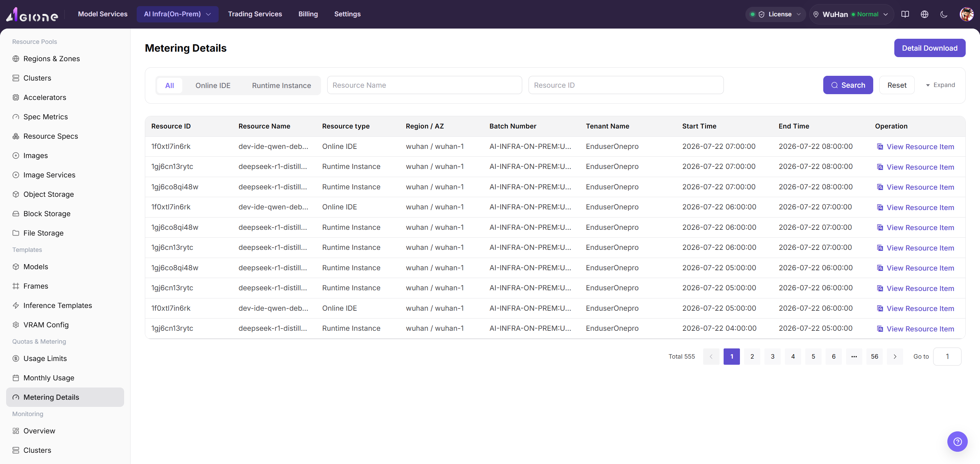This screenshot has width=980, height=464.
Task: Click the help question mark button
Action: pos(957,441)
